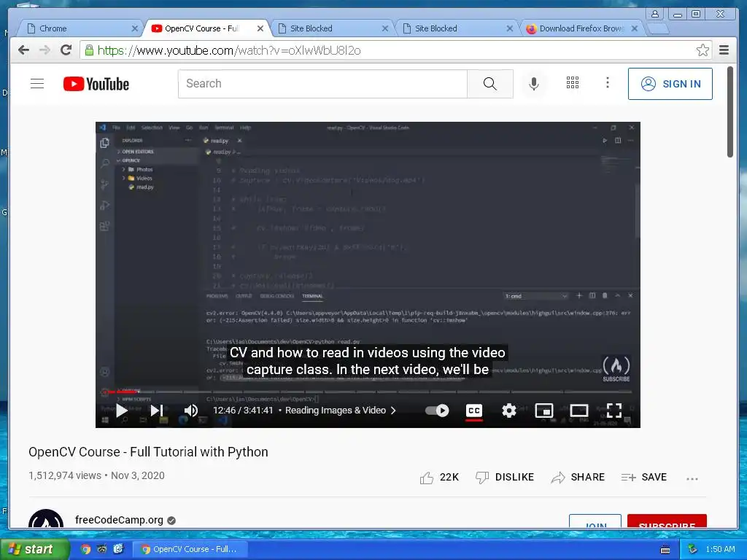
Task: Switch to the Chrome tab
Action: pos(78,28)
